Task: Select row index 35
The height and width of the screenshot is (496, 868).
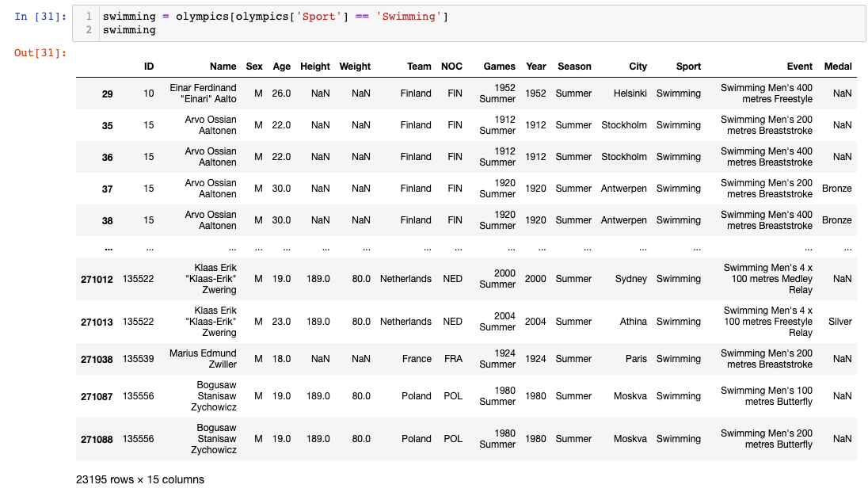Action: coord(108,126)
